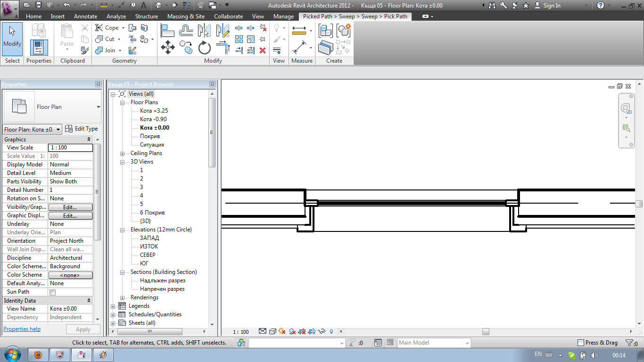Toggle the Properties palette button
Screen dimensions: 644x362
pos(39,47)
